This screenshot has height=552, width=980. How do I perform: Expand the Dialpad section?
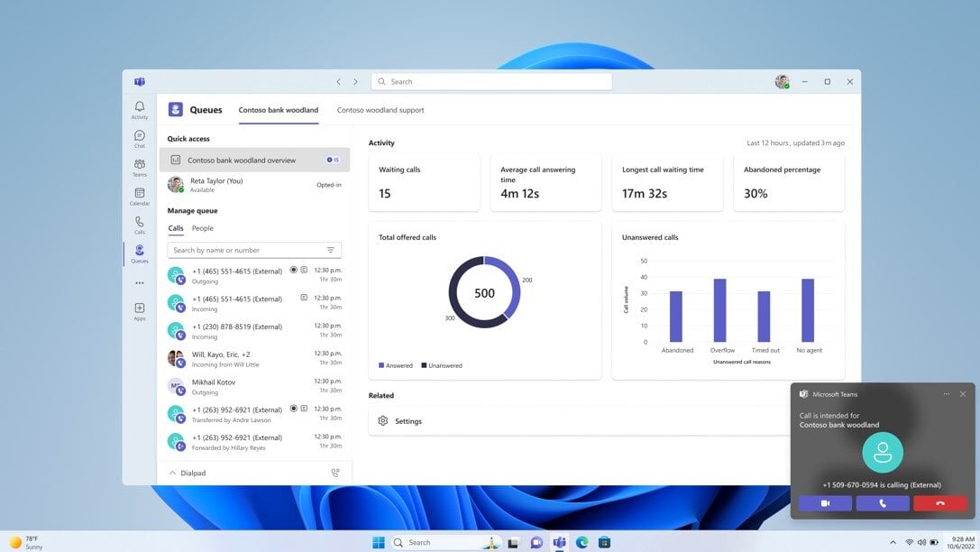coord(172,472)
